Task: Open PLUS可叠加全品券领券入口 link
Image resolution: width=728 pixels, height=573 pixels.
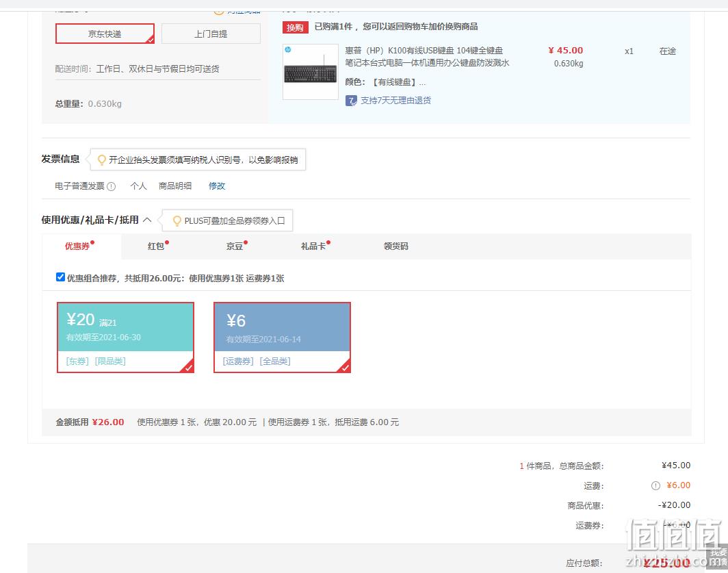Action: coord(235,220)
